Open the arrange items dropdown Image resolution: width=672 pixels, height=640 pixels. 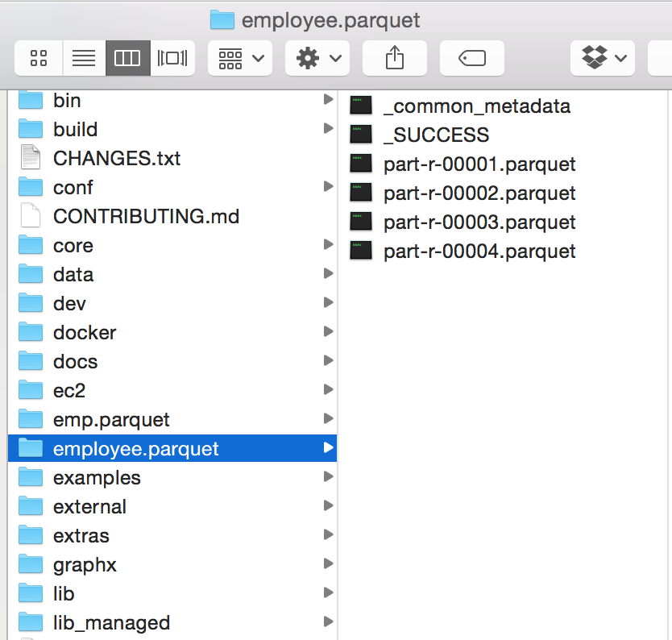click(x=240, y=58)
